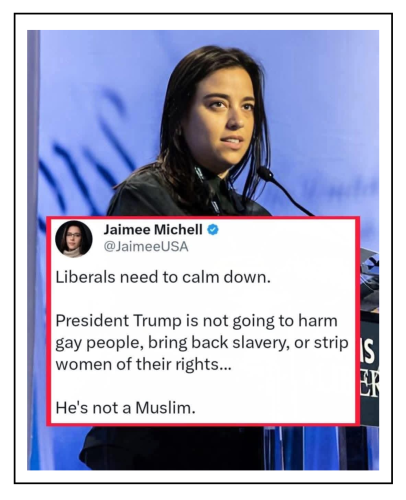Click the word 'Trump' in the tweet
The width and height of the screenshot is (406, 500).
click(x=158, y=321)
